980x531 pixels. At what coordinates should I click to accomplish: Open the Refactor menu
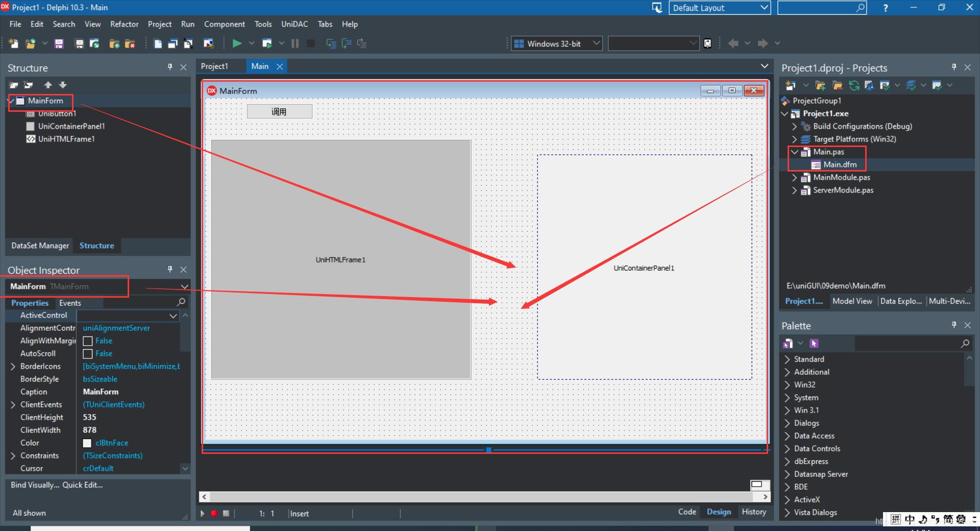point(124,24)
